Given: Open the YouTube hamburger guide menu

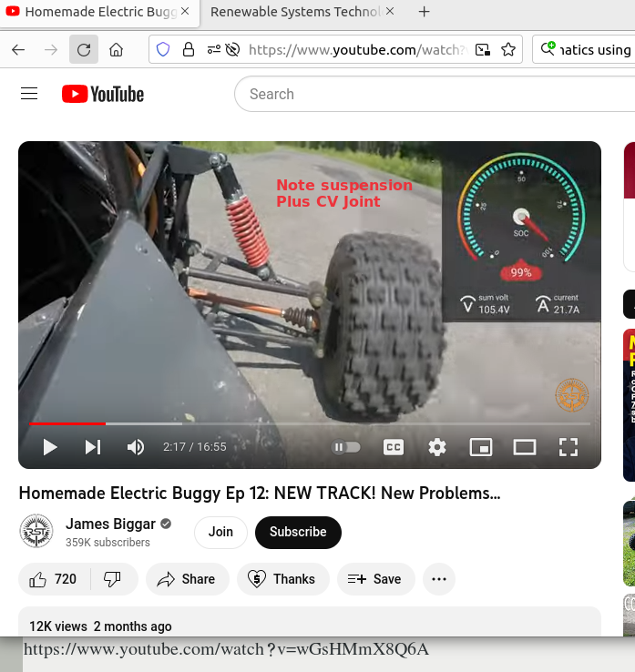Looking at the screenshot, I should [29, 94].
